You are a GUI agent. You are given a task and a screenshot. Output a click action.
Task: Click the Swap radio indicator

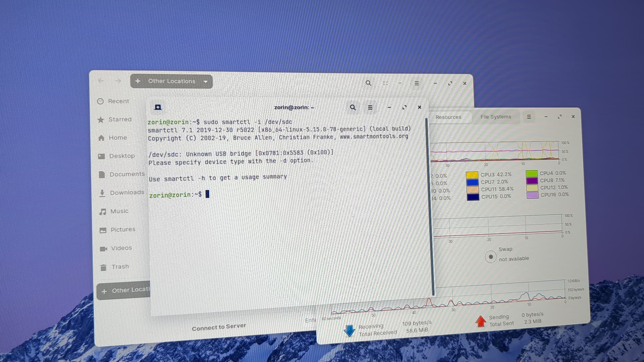click(x=491, y=257)
